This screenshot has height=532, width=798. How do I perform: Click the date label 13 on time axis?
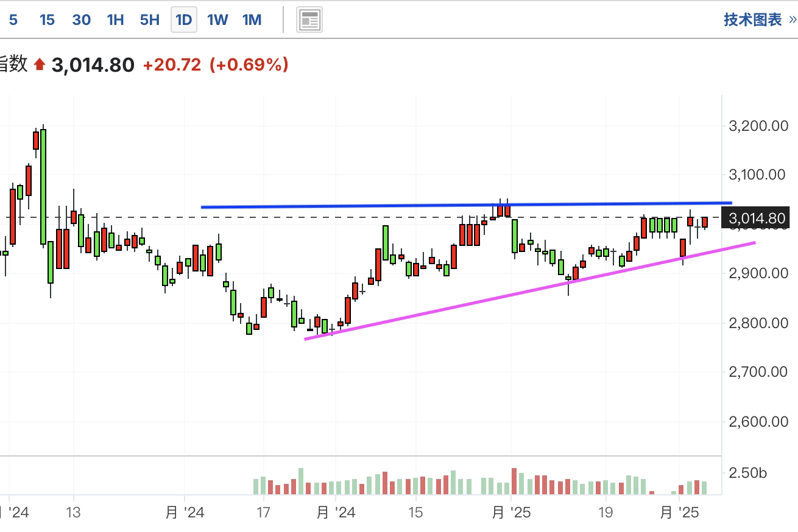pyautogui.click(x=73, y=513)
